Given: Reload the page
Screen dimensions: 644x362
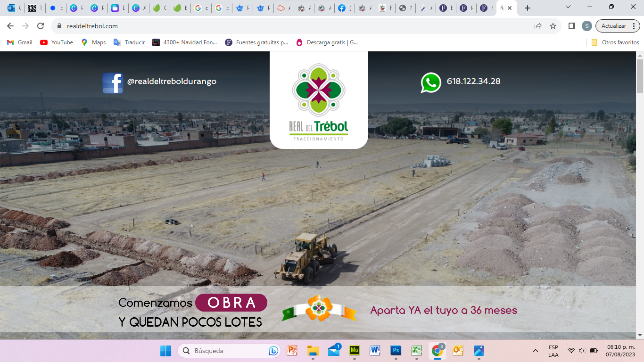Looking at the screenshot, I should tap(41, 26).
